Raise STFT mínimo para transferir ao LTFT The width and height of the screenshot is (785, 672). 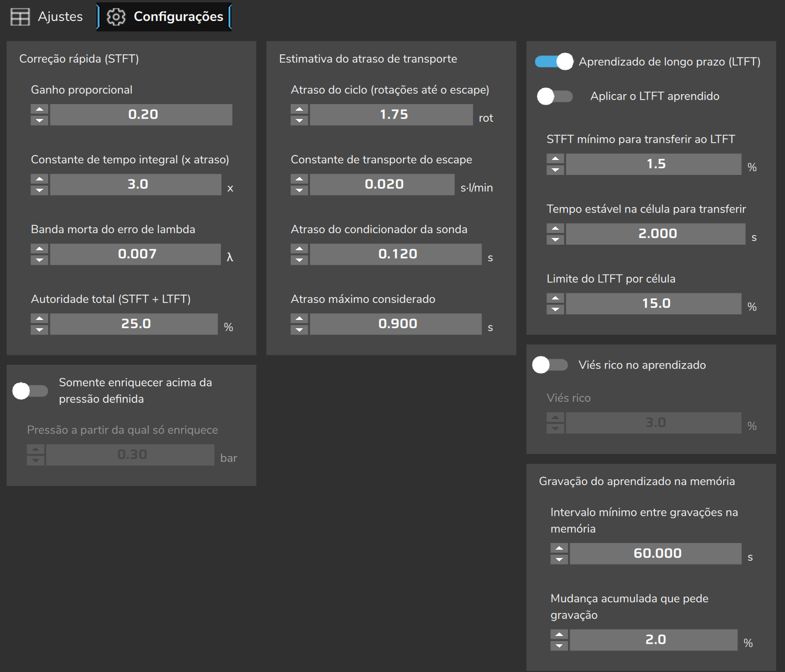click(555, 159)
